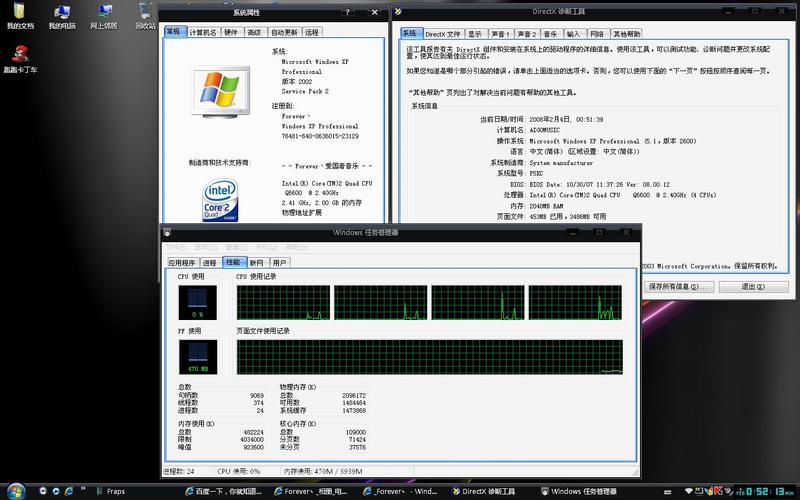The height and width of the screenshot is (500, 800).
Task: Switch to the DirectX 文件 tab
Action: pos(443,34)
